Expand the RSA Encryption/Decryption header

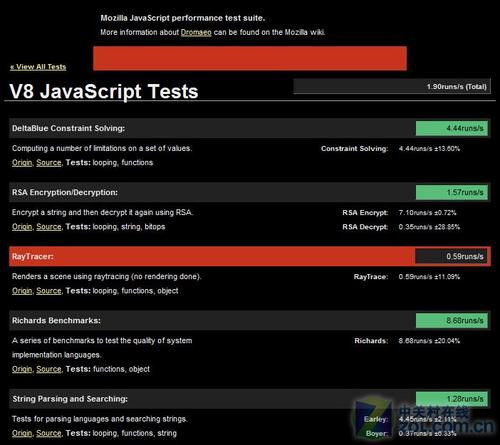[x=250, y=192]
